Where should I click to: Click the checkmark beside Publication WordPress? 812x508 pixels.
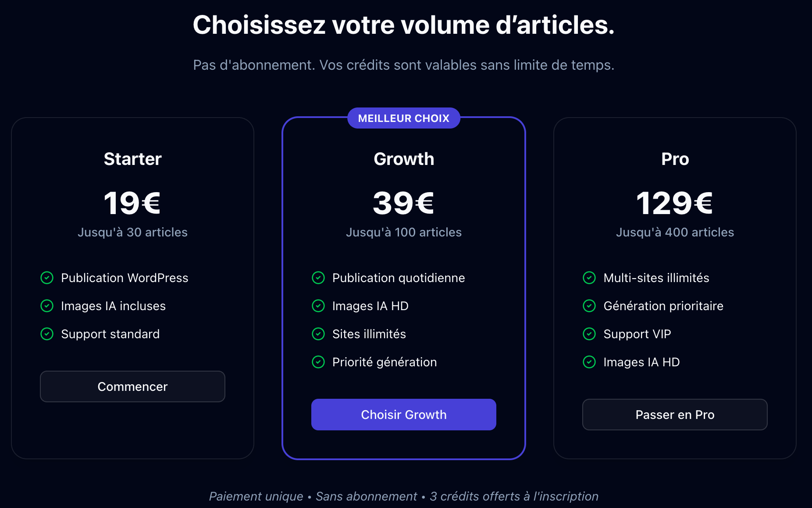(46, 278)
